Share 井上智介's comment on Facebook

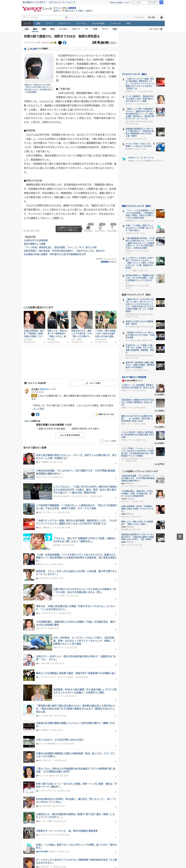pos(38,414)
